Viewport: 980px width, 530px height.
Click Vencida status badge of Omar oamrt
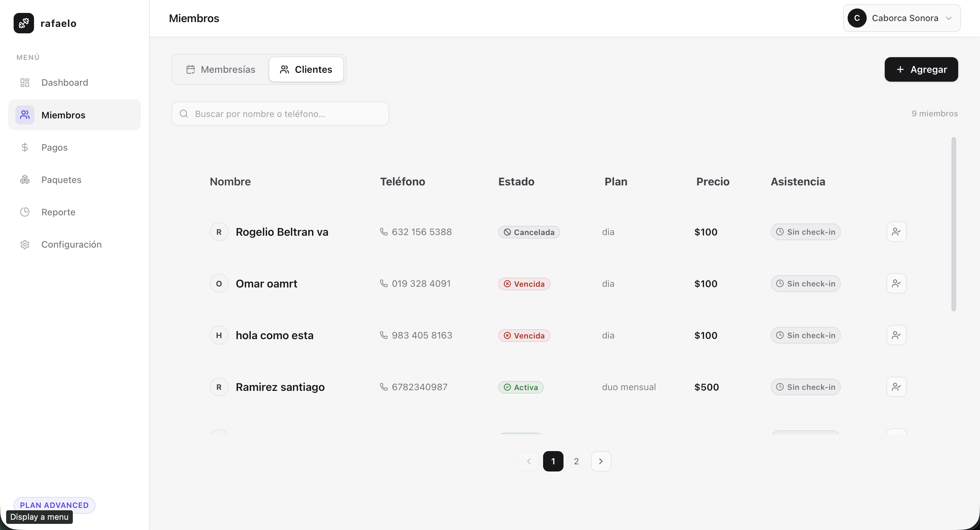tap(524, 284)
